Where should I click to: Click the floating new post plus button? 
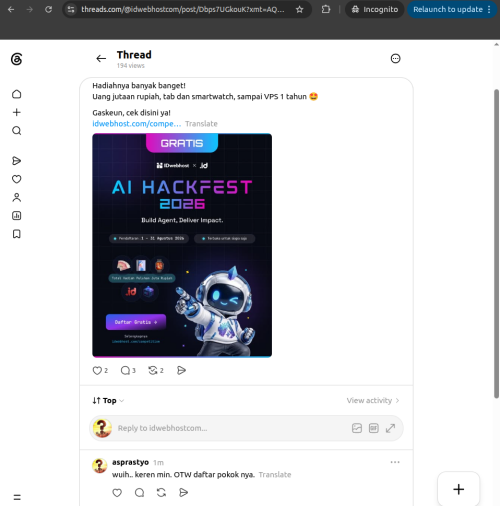tap(459, 489)
